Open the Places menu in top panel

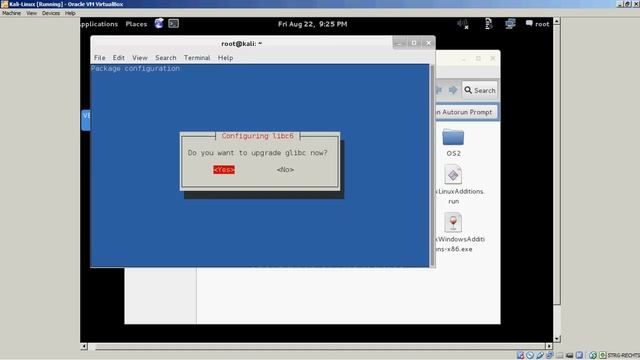click(x=136, y=24)
